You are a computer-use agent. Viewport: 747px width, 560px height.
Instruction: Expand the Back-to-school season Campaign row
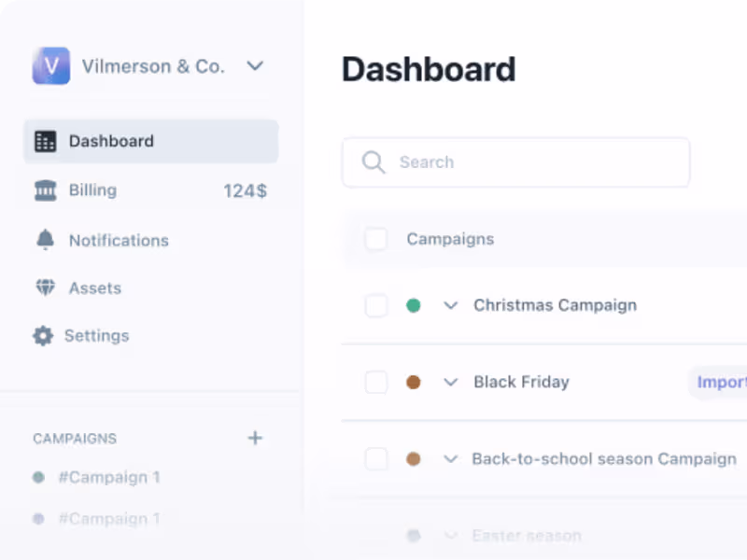pos(451,459)
